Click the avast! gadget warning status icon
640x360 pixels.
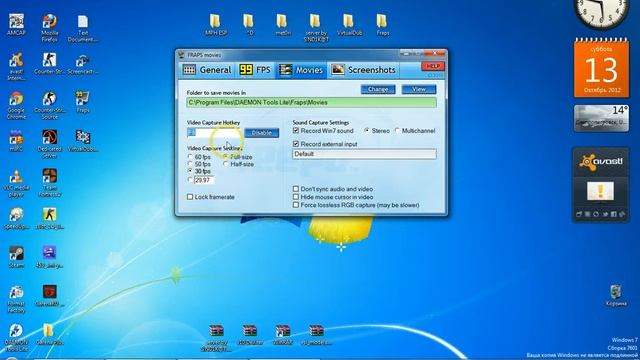[x=600, y=191]
